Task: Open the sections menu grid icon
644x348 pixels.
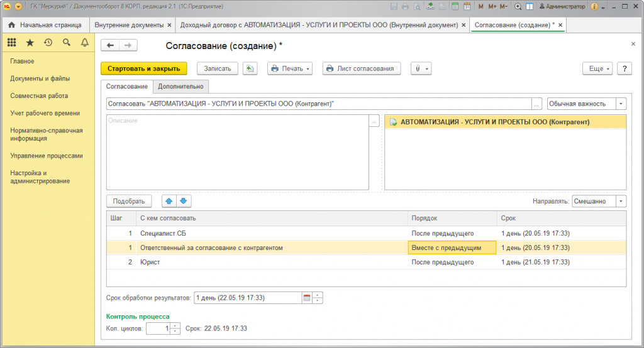Action: pos(11,43)
